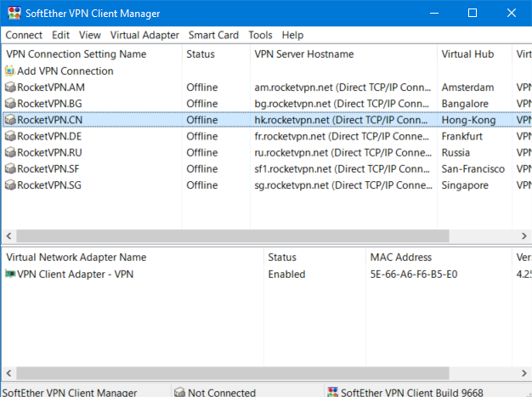Click left arrow of connection list scrollbar

point(9,235)
